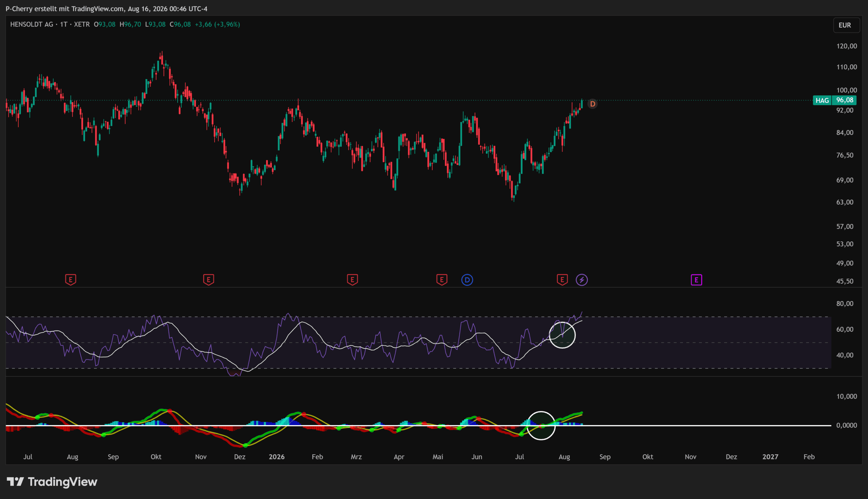
Task: Click the red earnings 'E' marker at August 2026
Action: click(x=562, y=280)
